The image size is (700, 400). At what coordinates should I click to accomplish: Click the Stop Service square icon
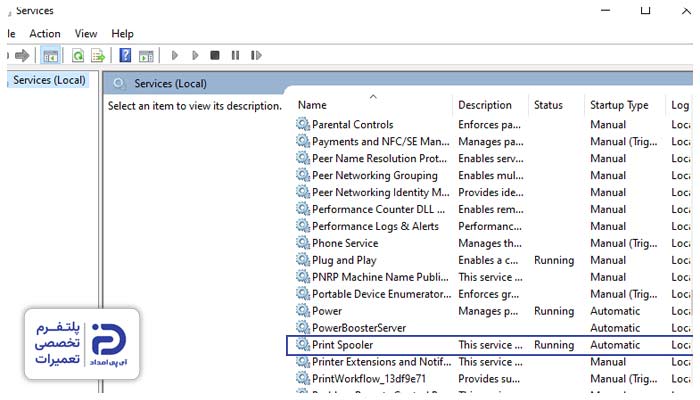pyautogui.click(x=215, y=56)
